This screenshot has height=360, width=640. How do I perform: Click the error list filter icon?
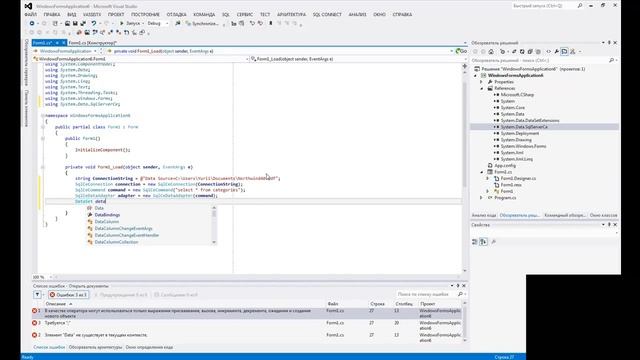pos(37,295)
